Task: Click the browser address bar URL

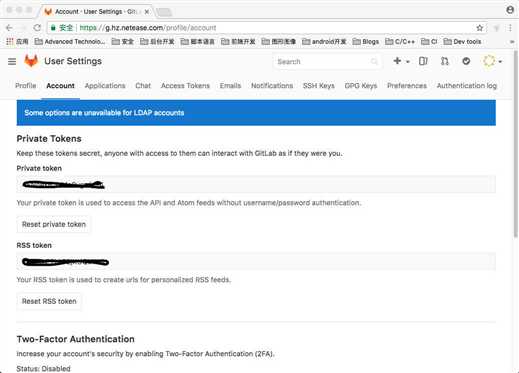Action: (148, 28)
